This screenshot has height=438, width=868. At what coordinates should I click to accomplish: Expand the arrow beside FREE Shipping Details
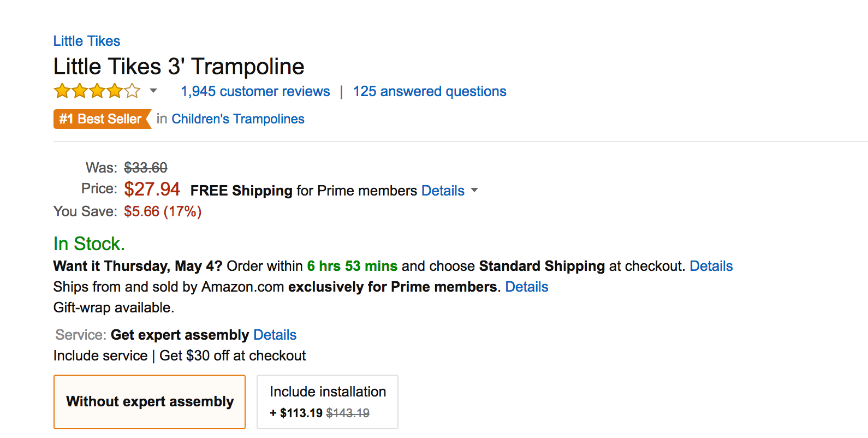click(474, 190)
